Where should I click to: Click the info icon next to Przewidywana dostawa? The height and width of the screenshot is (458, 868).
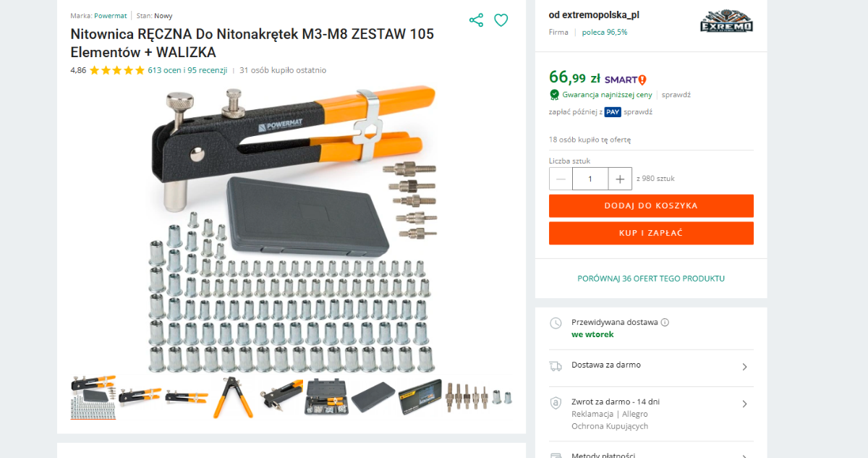point(665,323)
